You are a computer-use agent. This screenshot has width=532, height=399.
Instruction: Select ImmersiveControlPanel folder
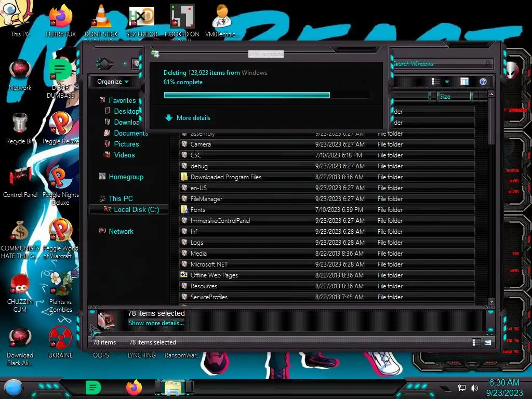327,220
